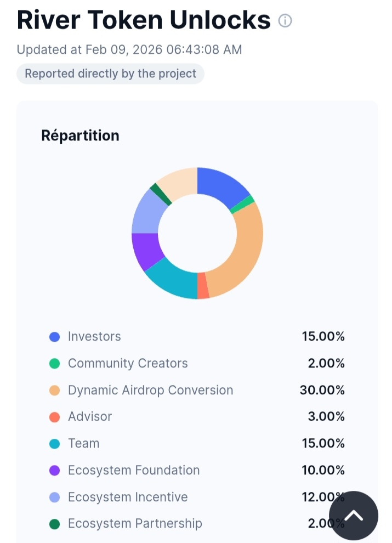Tap the scroll-to-top arrow button
The height and width of the screenshot is (543, 392).
click(354, 516)
